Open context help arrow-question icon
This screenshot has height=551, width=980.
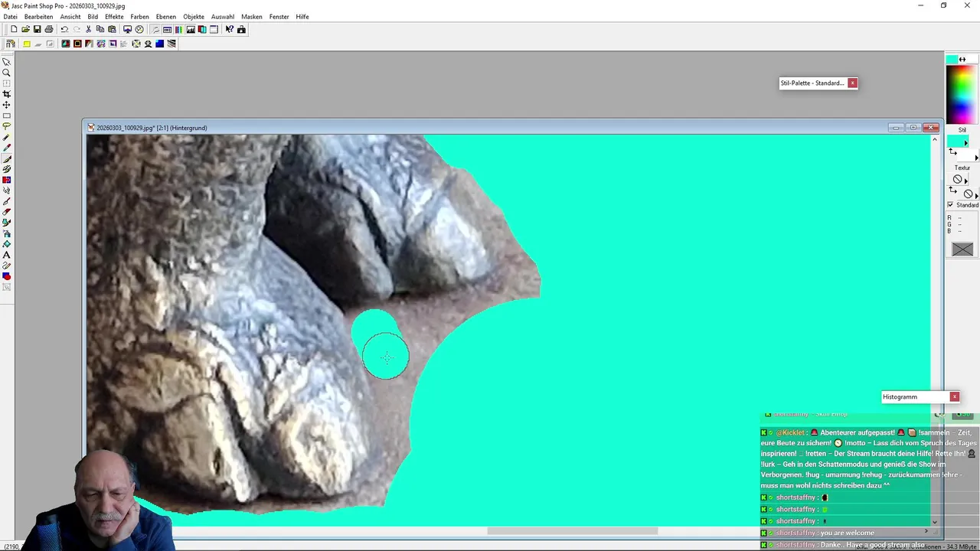pos(229,29)
